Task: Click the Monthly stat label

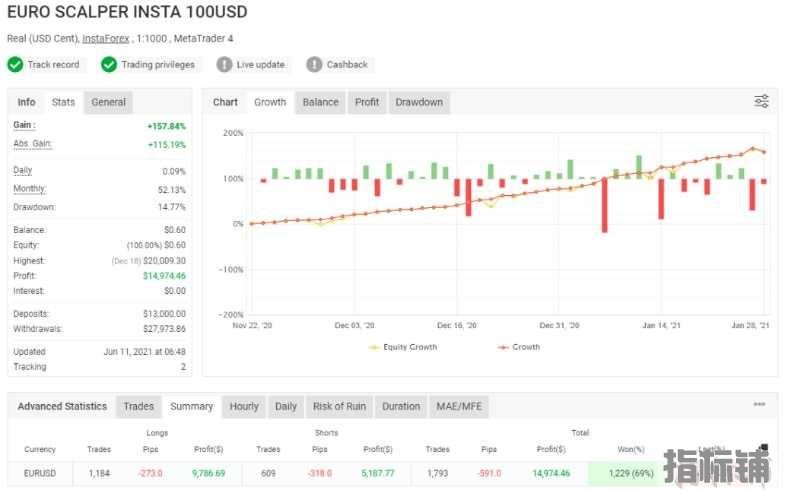Action: (30, 189)
